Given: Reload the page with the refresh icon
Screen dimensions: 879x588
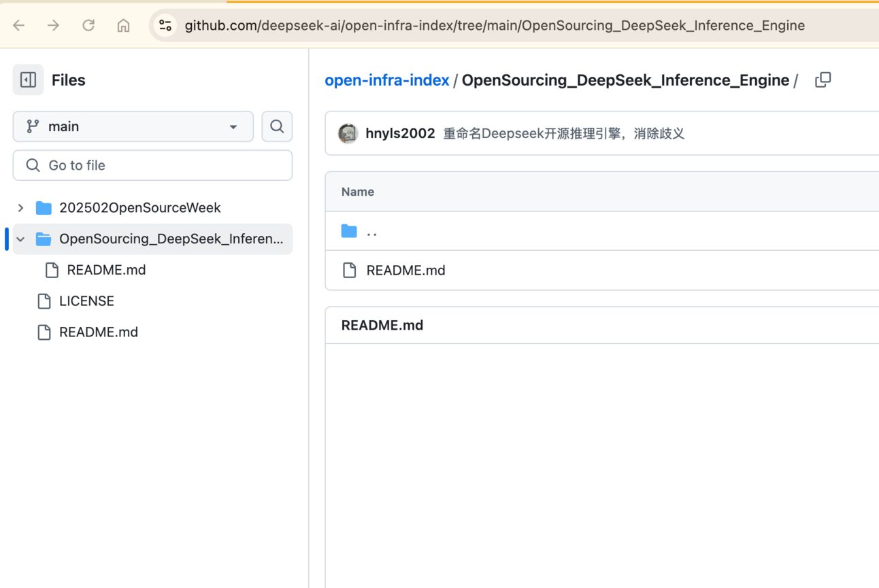Looking at the screenshot, I should (x=88, y=25).
